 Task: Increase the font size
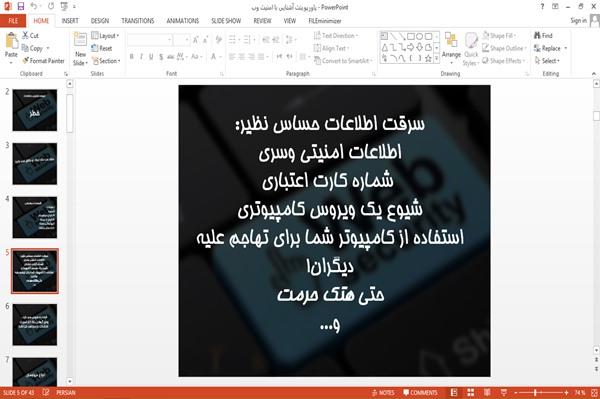click(196, 40)
